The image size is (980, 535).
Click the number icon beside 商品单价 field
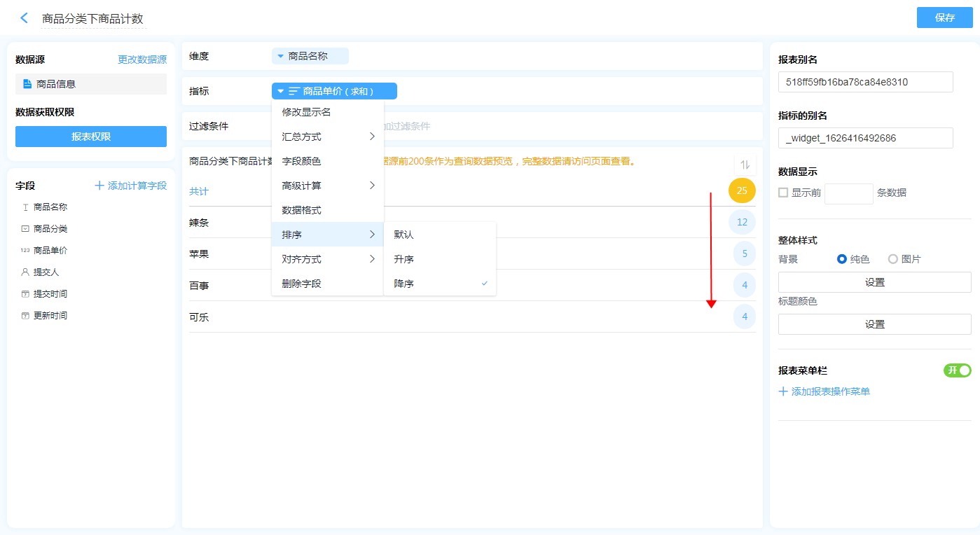click(x=25, y=250)
